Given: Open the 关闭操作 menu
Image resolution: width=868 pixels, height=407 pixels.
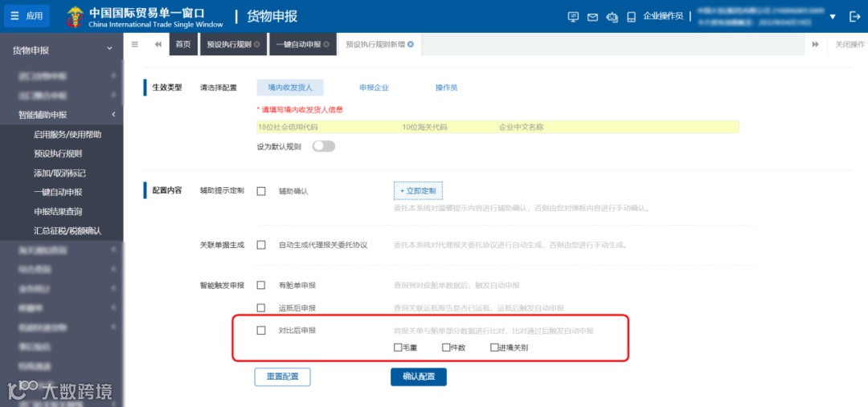Looking at the screenshot, I should pyautogui.click(x=850, y=44).
